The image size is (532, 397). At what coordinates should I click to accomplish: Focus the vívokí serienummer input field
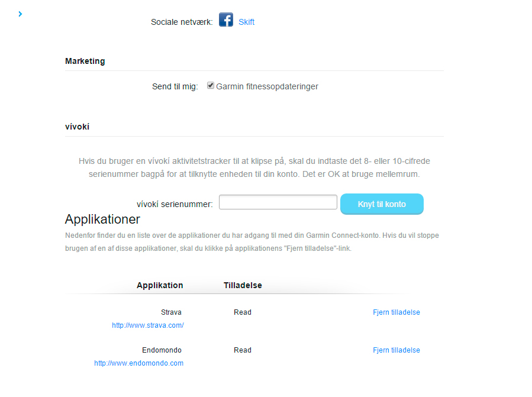(x=278, y=202)
